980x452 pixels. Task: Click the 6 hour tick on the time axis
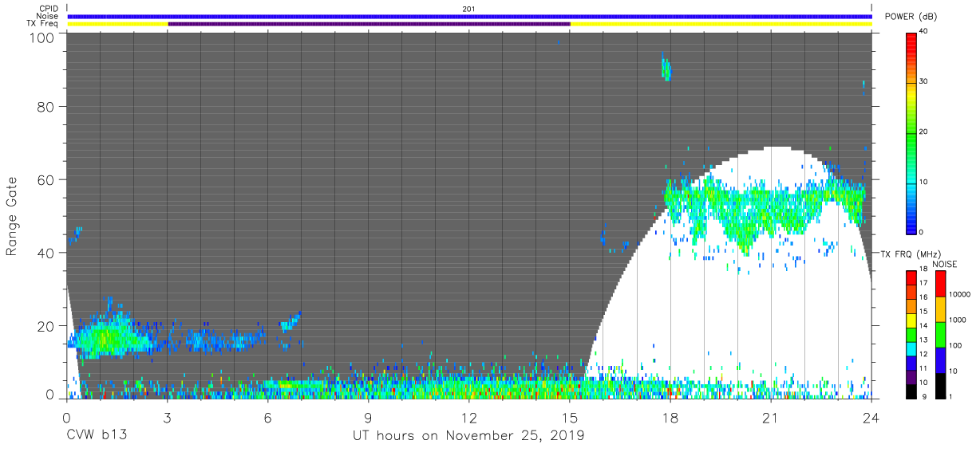pyautogui.click(x=267, y=417)
